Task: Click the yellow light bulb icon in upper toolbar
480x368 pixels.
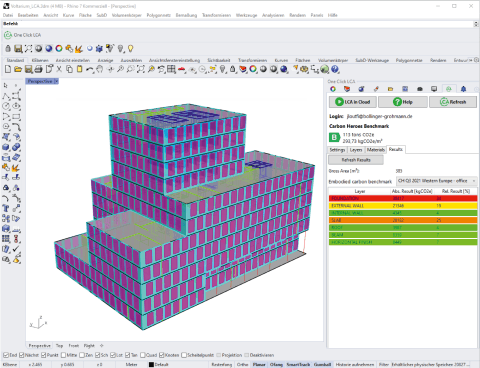Action: [x=131, y=49]
